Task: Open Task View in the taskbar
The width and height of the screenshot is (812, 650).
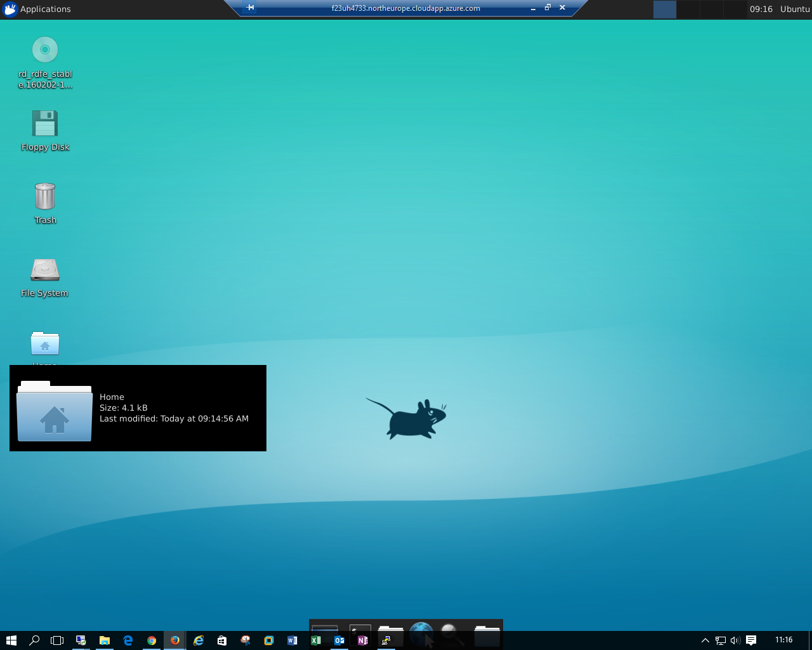Action: pyautogui.click(x=57, y=640)
